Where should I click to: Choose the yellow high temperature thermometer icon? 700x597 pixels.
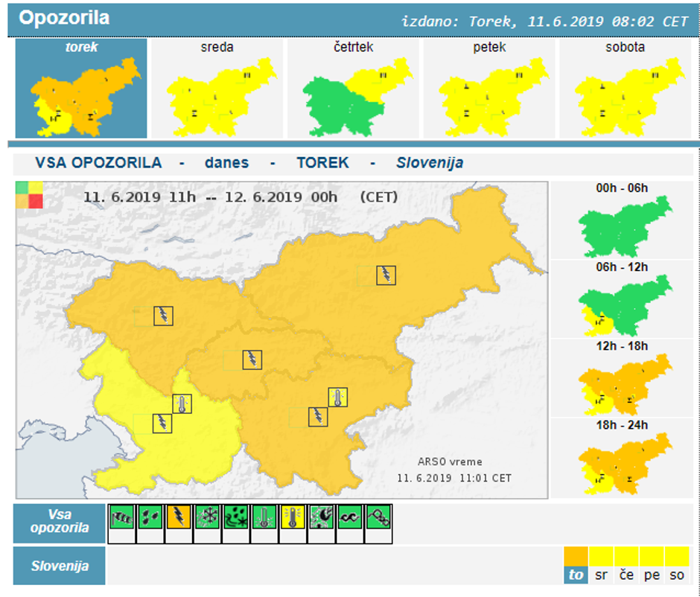coord(291,517)
